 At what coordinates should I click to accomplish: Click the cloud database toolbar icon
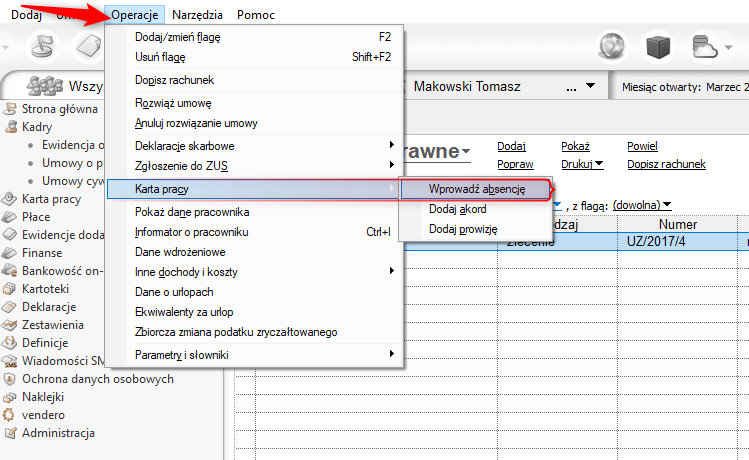(705, 47)
